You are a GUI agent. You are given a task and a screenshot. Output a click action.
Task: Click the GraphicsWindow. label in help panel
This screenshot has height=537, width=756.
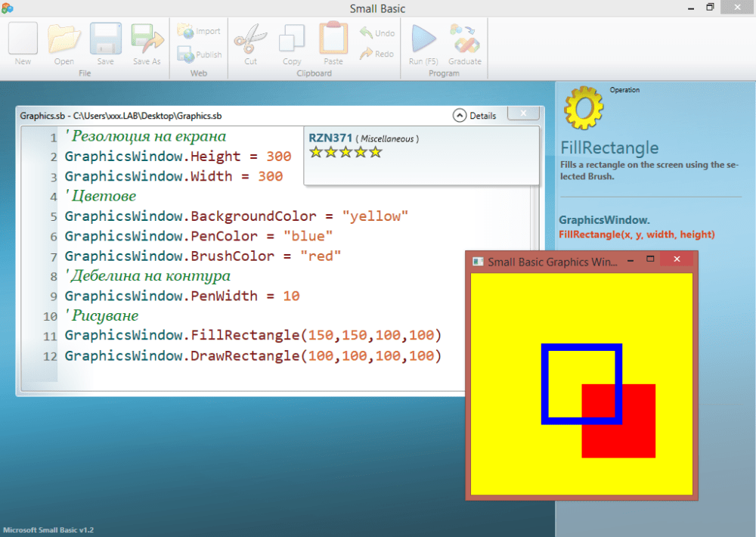pos(604,220)
